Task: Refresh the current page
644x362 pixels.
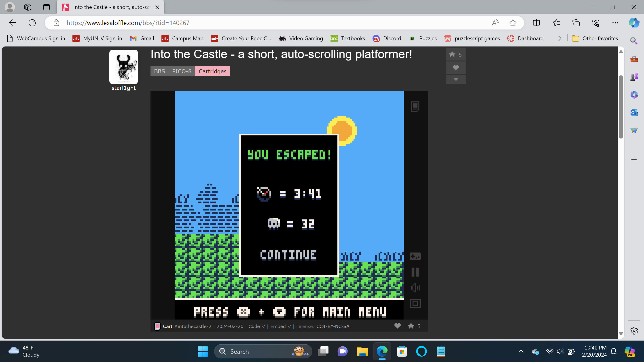Action: (32, 23)
